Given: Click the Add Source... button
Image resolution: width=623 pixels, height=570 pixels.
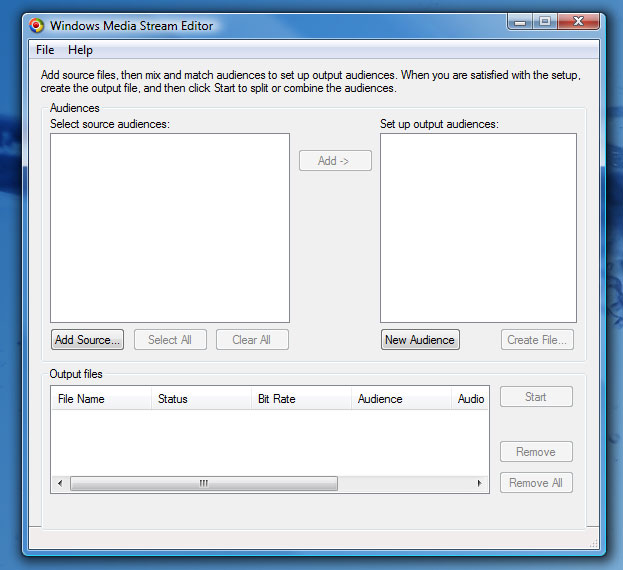Looking at the screenshot, I should 87,340.
